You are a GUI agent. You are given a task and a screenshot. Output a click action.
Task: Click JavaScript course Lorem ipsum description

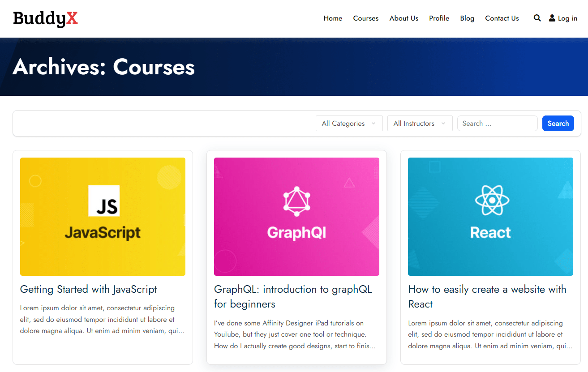click(x=103, y=320)
